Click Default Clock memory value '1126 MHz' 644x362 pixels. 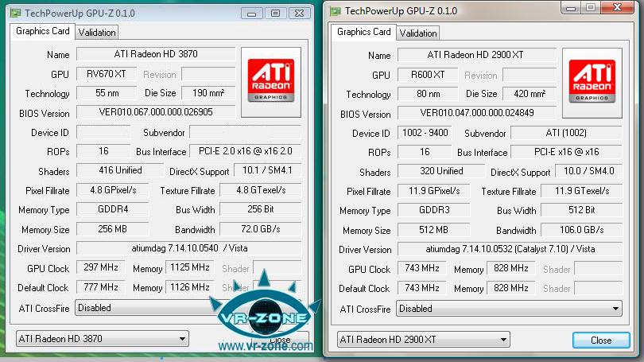(x=190, y=286)
